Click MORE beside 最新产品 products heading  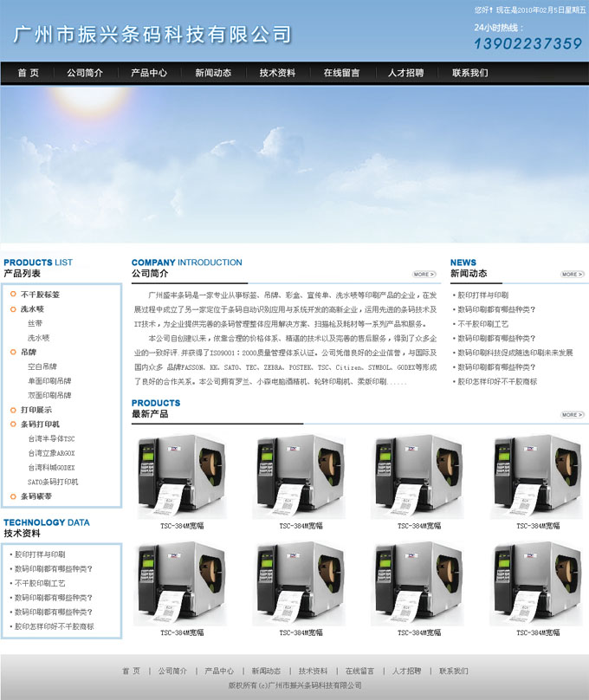572,414
